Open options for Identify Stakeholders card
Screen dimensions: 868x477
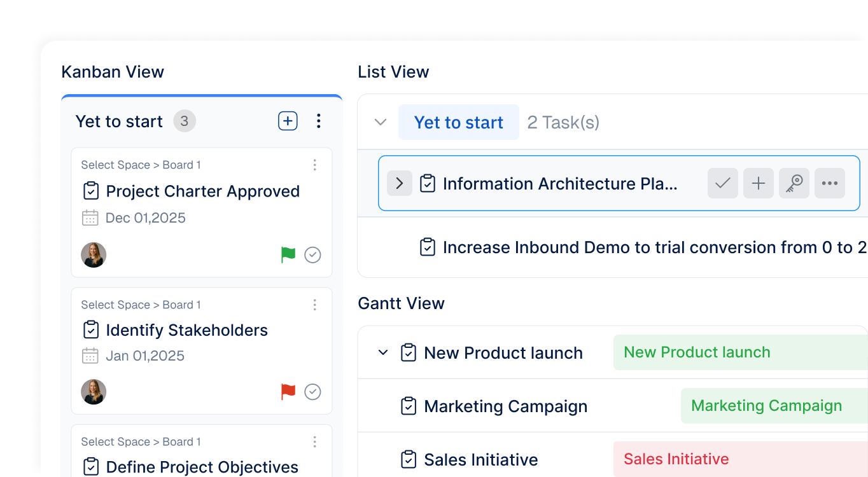(x=314, y=305)
